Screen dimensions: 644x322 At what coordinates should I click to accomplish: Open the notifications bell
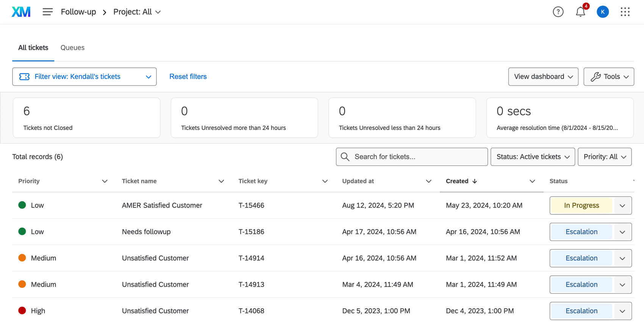(x=580, y=12)
